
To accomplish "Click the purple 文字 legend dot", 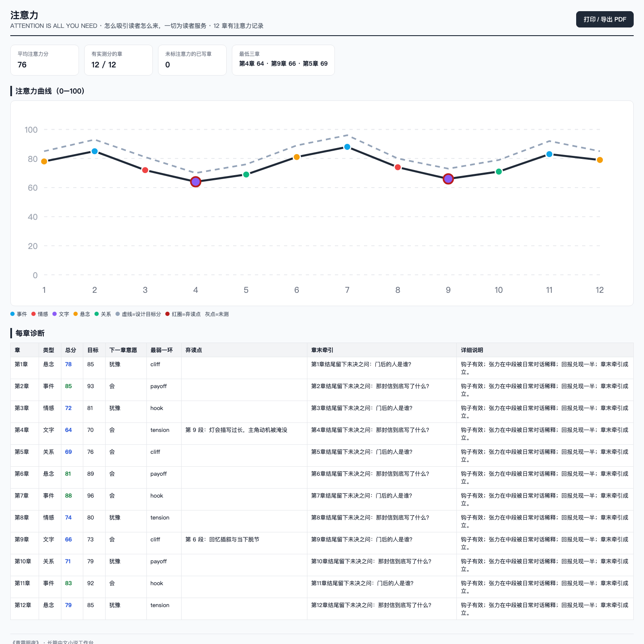I will 55,314.
